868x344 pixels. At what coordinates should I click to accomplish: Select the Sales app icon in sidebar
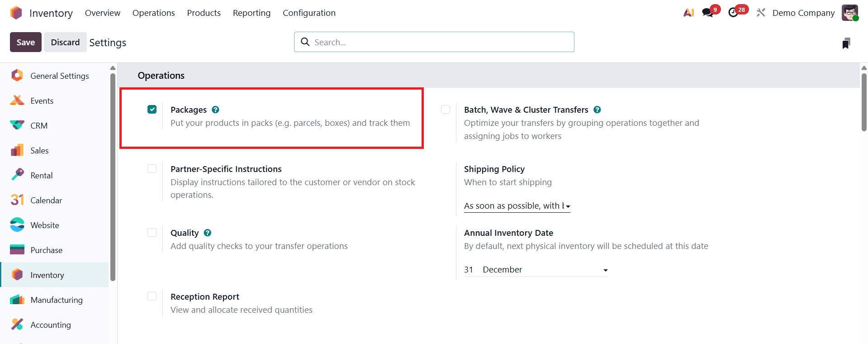pos(17,150)
